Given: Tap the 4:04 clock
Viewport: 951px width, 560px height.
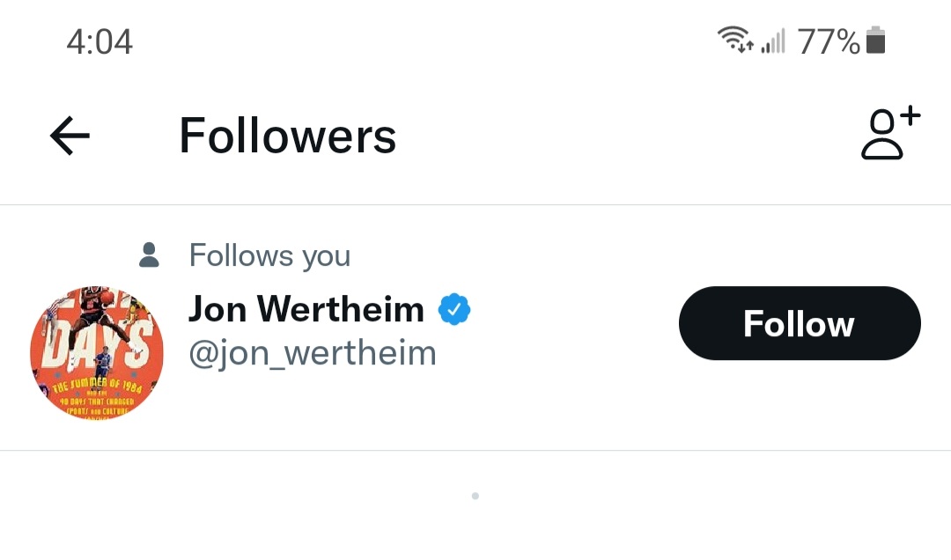Looking at the screenshot, I should 100,42.
